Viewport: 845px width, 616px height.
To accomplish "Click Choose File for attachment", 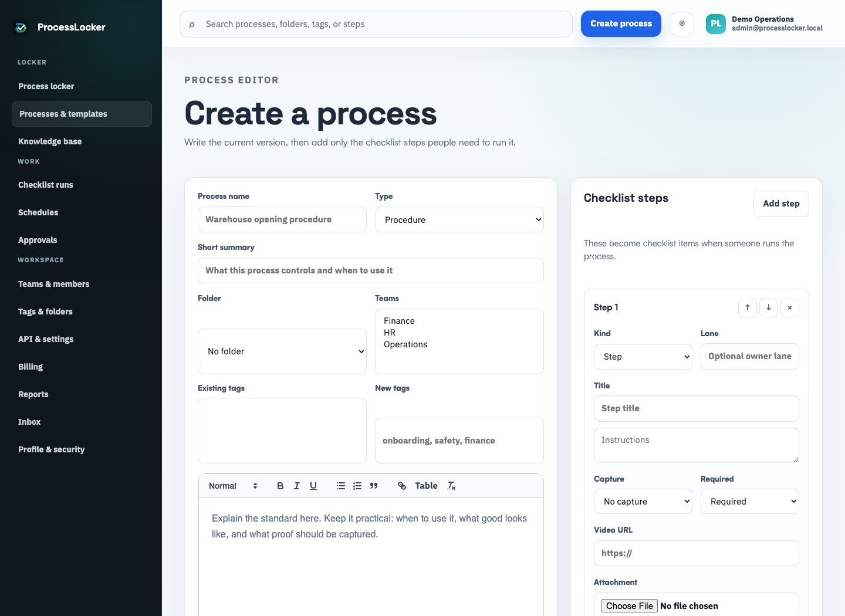I will 630,606.
